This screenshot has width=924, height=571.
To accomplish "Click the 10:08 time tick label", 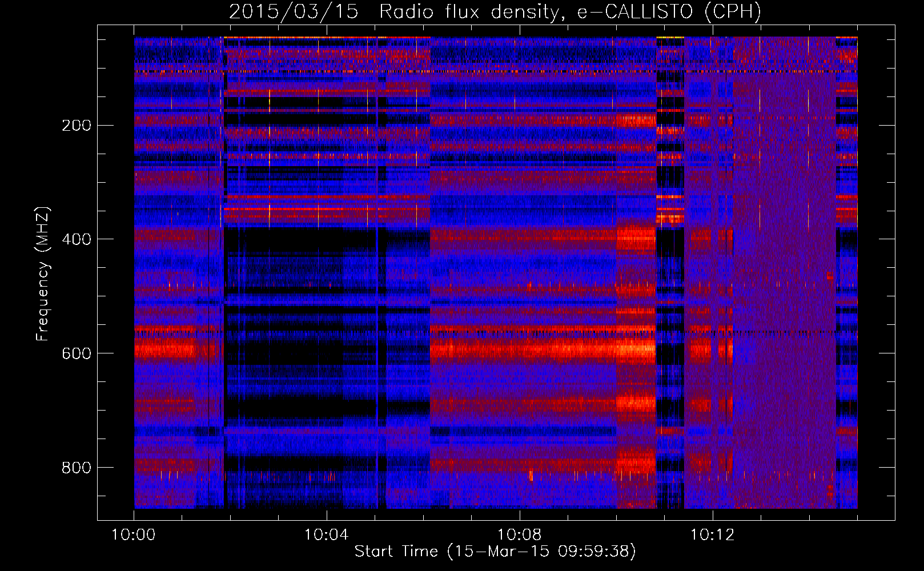I will point(520,535).
